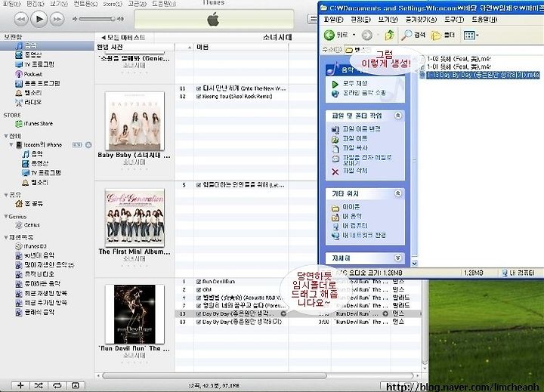Uncheck the Kissing You (Skool Rock Remix) track
Image resolution: width=544 pixels, height=392 pixels.
199,97
